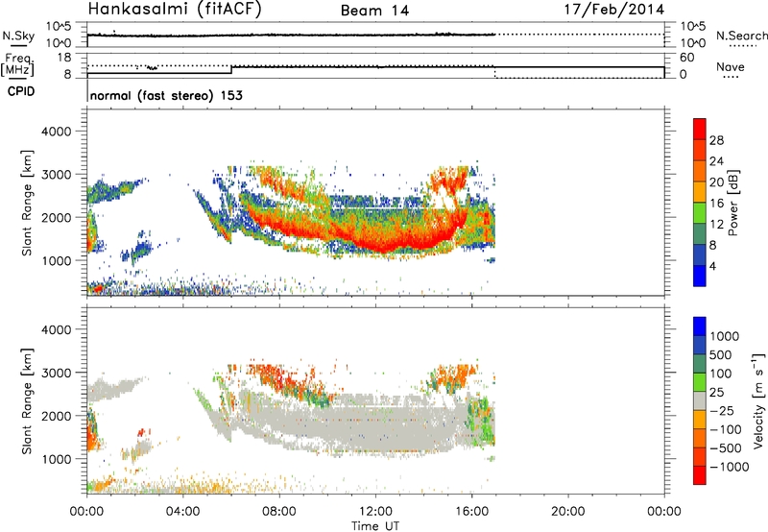Select the "CPID" row label
Image resolution: width=768 pixels, height=532 pixels.
pos(21,91)
